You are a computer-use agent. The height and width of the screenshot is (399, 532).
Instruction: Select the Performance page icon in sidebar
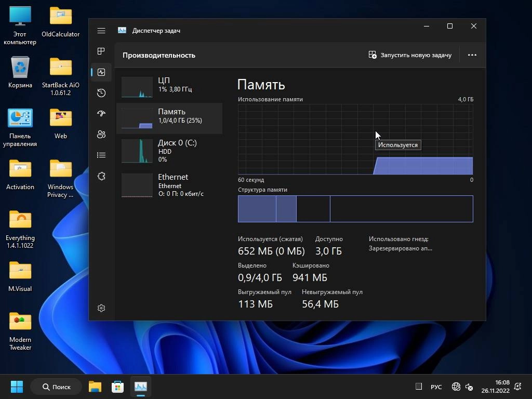click(x=101, y=72)
